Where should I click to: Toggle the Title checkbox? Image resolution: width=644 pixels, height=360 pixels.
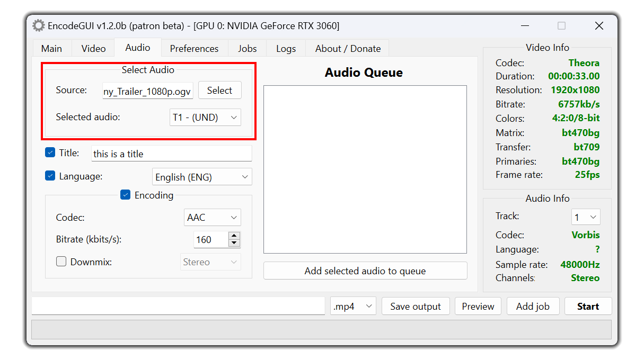point(50,152)
